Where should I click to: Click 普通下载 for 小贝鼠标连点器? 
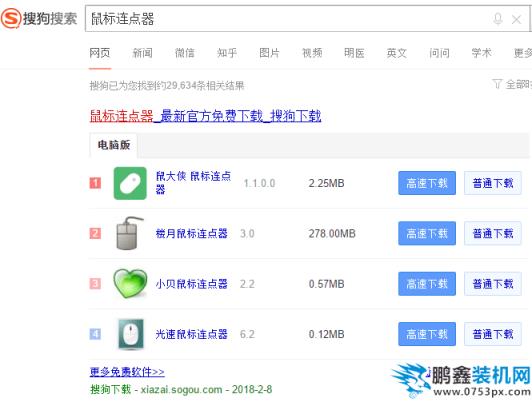point(493,284)
